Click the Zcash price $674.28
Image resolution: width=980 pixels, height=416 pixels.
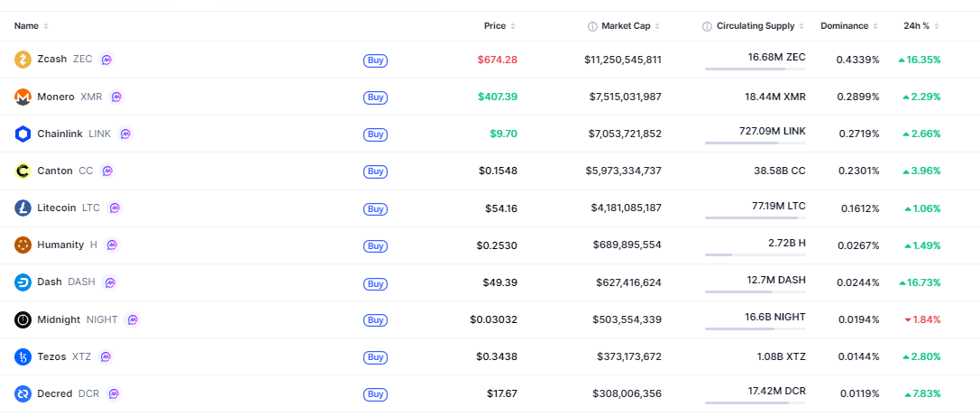tap(497, 60)
